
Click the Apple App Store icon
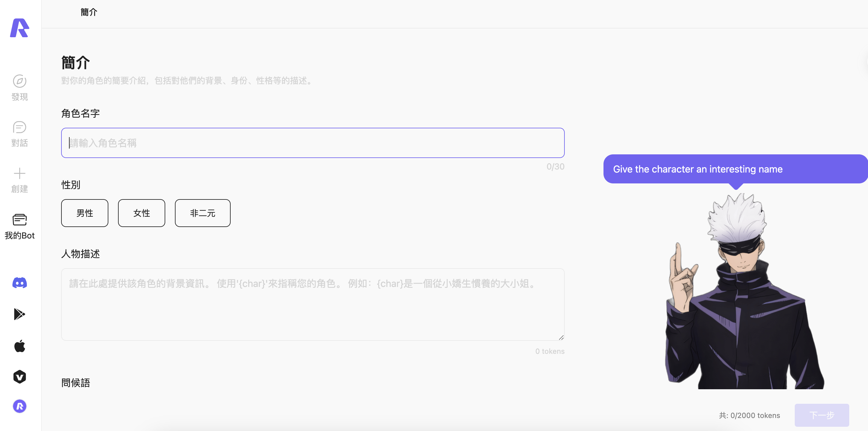[20, 346]
